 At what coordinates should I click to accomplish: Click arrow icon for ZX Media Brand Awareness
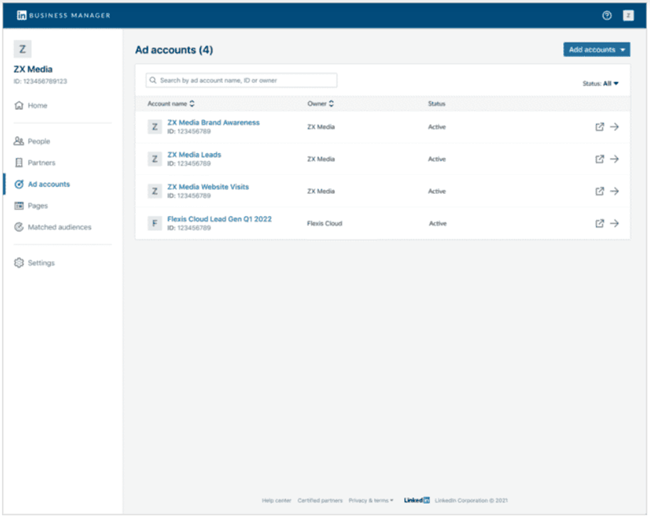615,127
